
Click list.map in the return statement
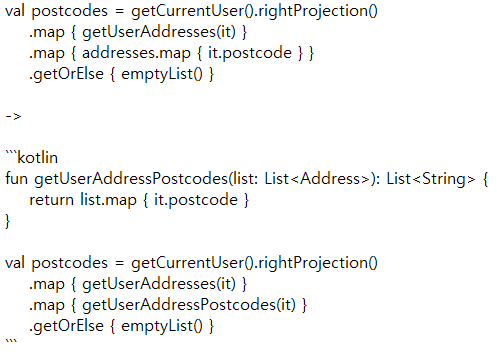point(108,200)
